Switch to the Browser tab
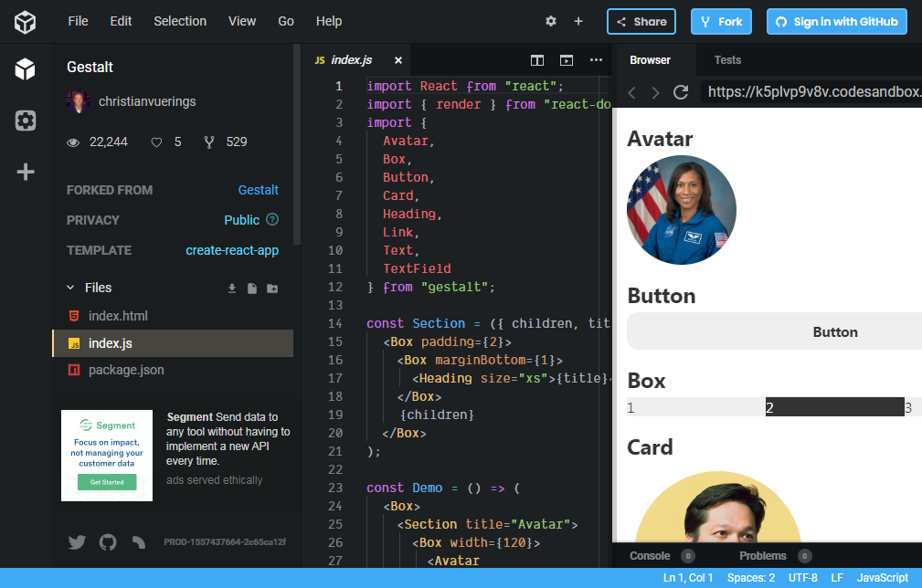The height and width of the screenshot is (588, 922). pos(650,60)
